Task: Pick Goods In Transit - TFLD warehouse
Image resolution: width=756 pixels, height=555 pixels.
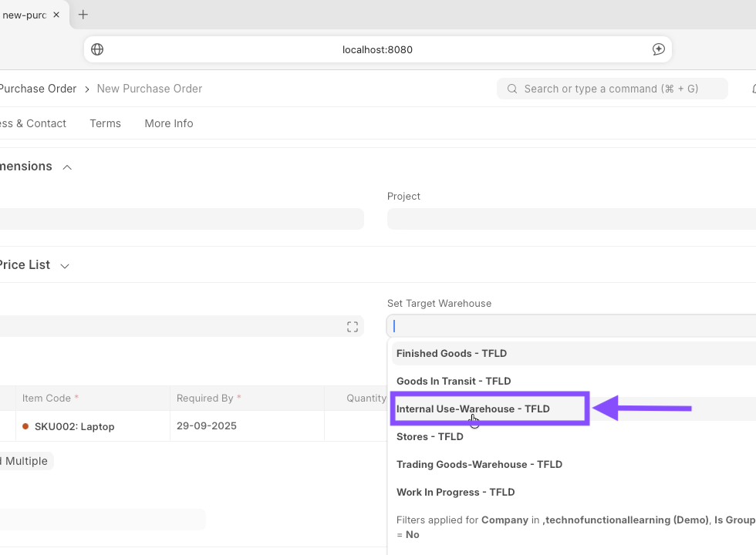Action: pyautogui.click(x=454, y=381)
